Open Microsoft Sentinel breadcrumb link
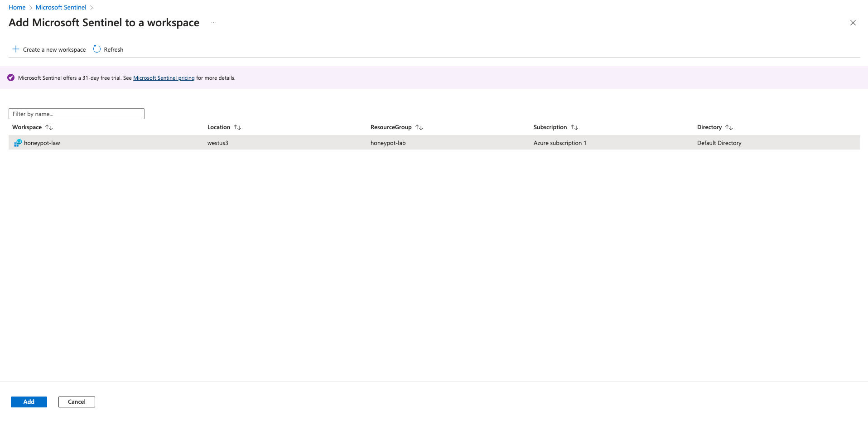This screenshot has width=868, height=421. click(61, 7)
